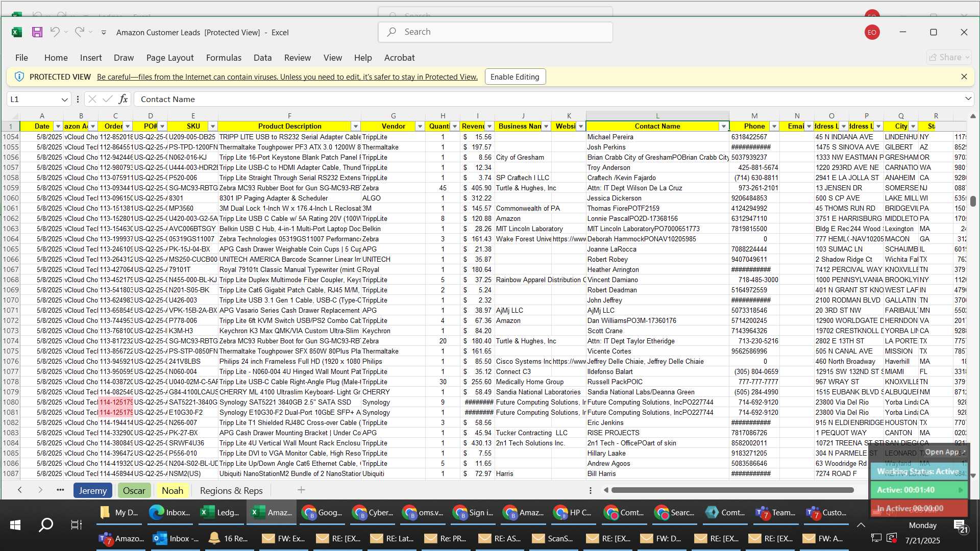Click vertical scrollbar up arrow
Viewport: 980px width, 551px height.
point(973,116)
